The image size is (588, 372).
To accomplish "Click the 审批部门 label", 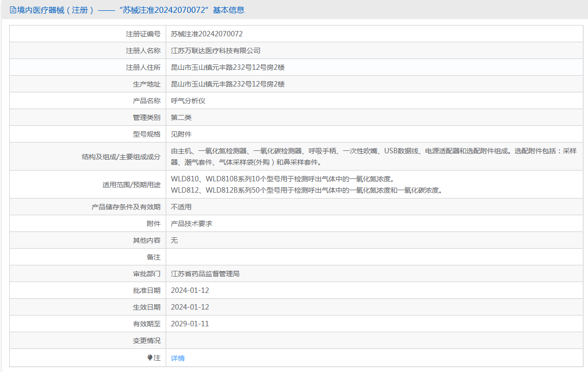I will (146, 274).
